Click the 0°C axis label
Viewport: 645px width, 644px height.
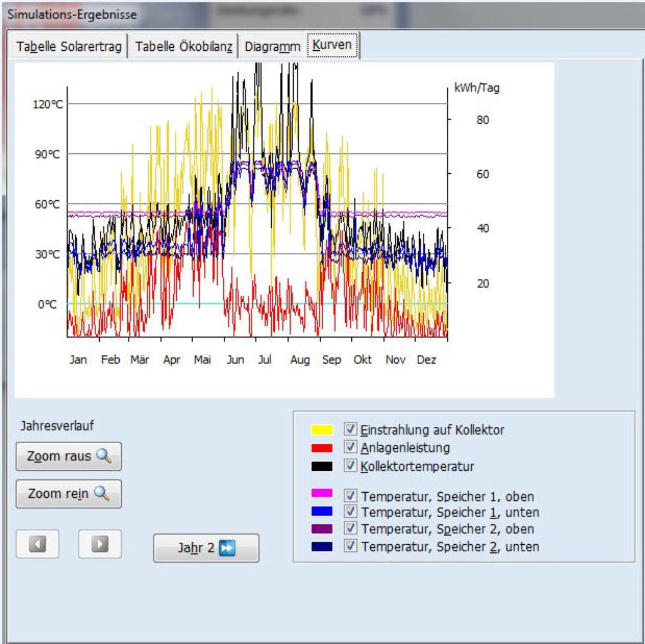[x=47, y=305]
